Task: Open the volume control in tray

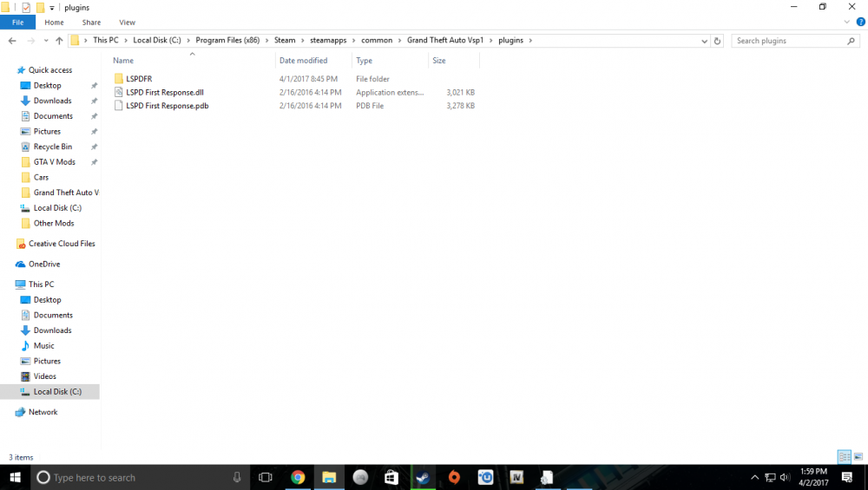Action: pos(785,477)
